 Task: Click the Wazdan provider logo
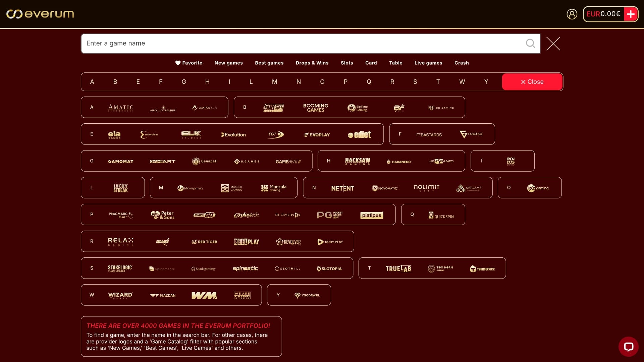coord(163,295)
